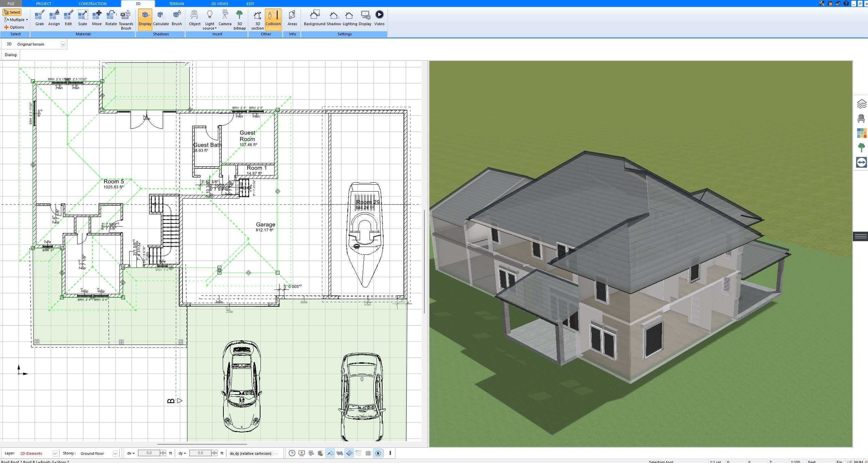The image size is (868, 463).
Task: Click the TeamViewer icon in sidebar
Action: 862,162
